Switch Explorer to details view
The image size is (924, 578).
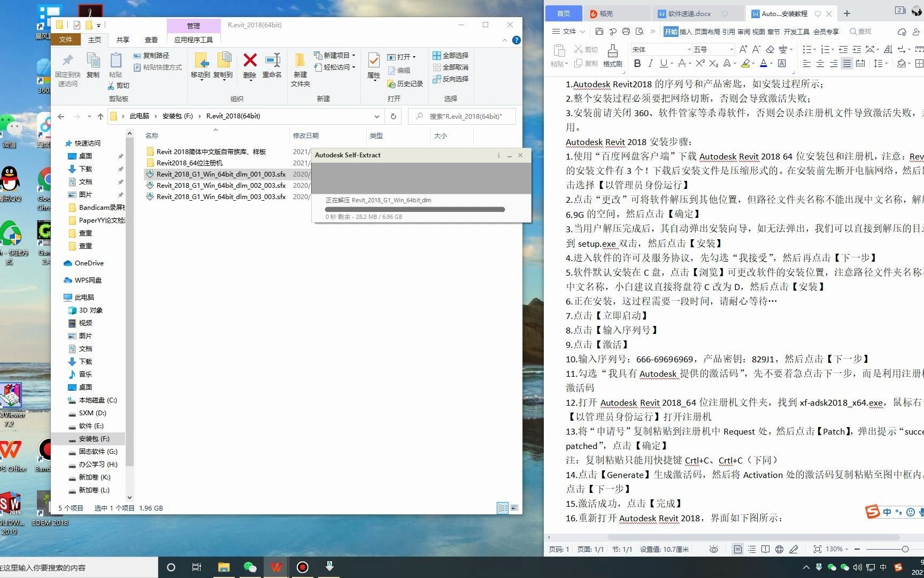pyautogui.click(x=503, y=508)
